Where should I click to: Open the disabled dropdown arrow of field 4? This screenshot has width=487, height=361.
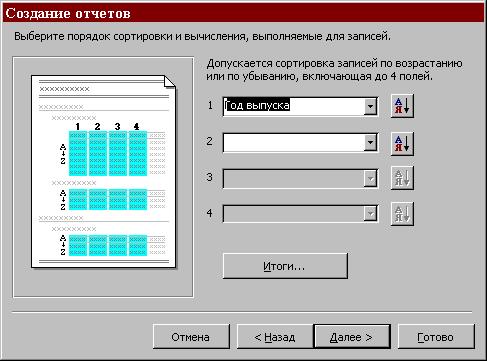coord(370,213)
